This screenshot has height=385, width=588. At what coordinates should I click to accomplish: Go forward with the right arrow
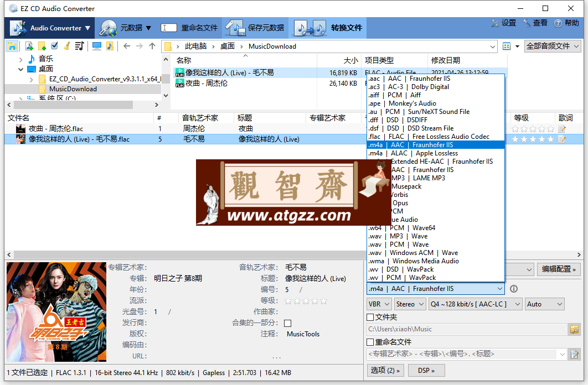140,46
